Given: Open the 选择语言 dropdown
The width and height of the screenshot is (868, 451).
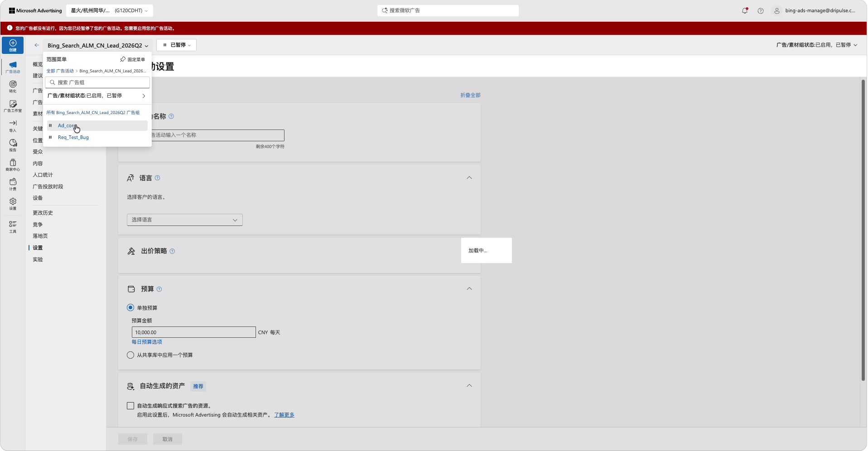Looking at the screenshot, I should tap(185, 220).
